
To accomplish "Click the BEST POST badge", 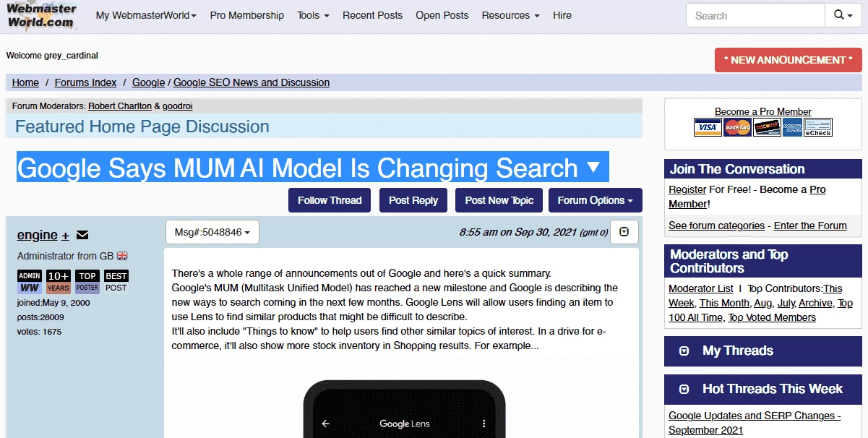I will click(116, 281).
